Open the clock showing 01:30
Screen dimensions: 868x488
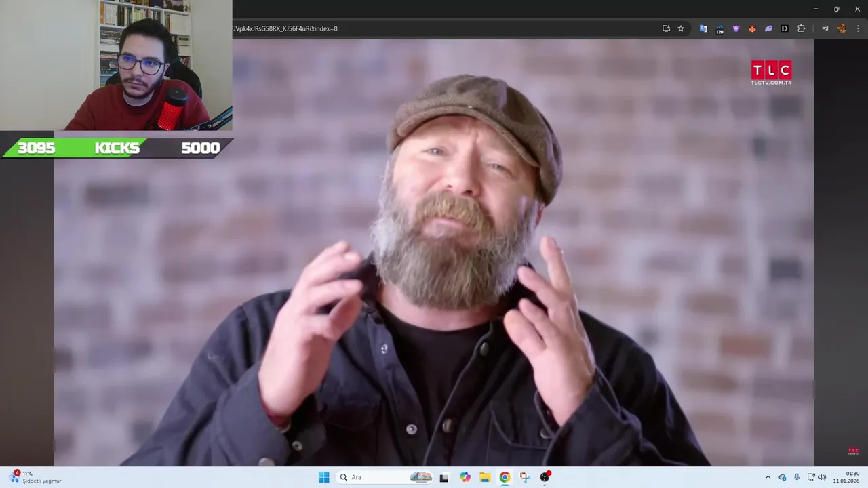pyautogui.click(x=846, y=477)
